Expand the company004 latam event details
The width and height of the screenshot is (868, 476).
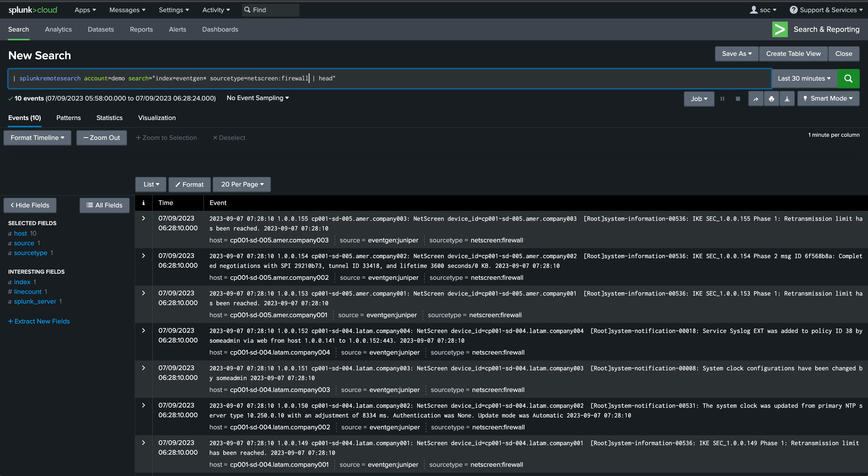coord(144,331)
